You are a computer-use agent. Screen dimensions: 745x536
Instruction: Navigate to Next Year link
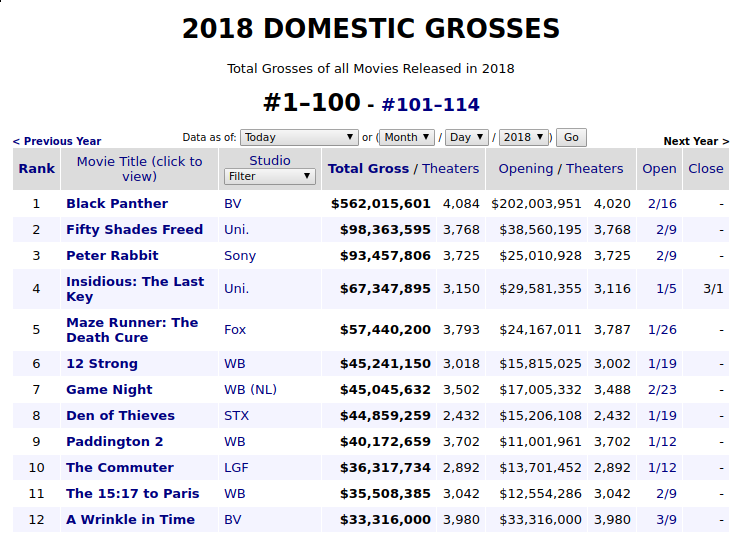pos(696,141)
